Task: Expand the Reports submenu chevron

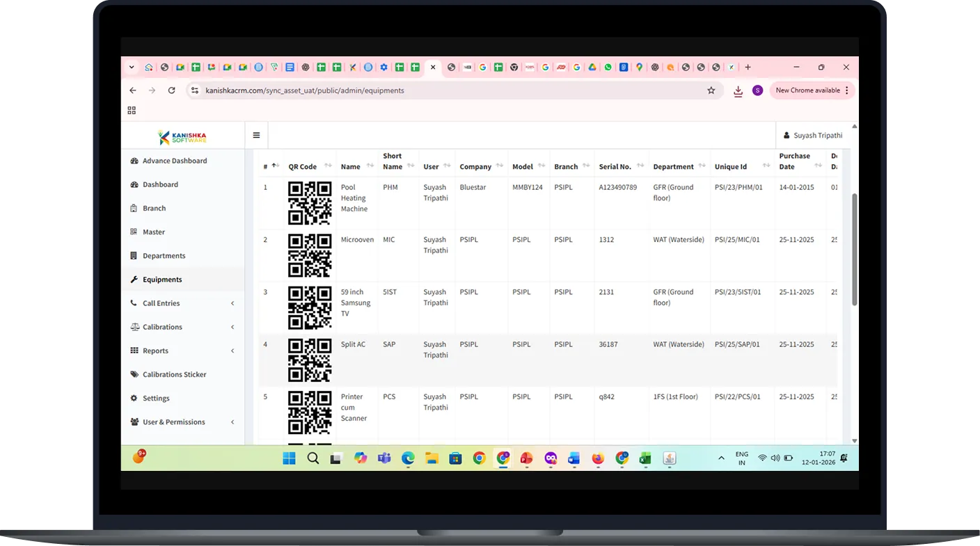Action: point(232,351)
